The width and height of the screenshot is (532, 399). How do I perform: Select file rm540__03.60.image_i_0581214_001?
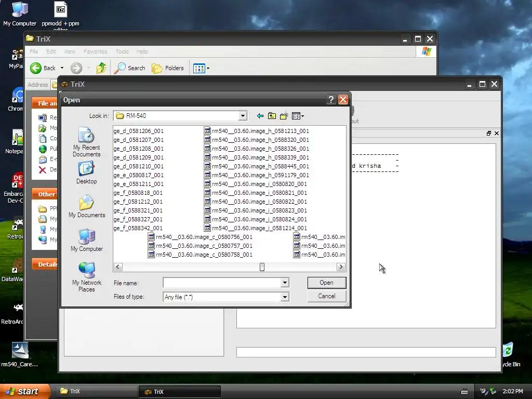[x=256, y=228]
